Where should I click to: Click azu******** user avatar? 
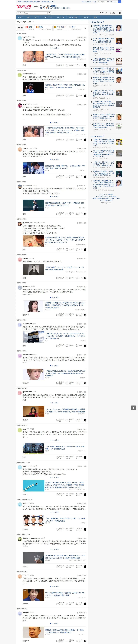point(20,105)
